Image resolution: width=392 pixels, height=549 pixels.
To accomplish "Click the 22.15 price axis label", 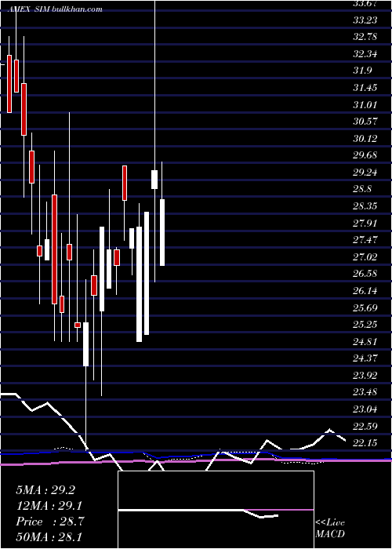I will (365, 443).
